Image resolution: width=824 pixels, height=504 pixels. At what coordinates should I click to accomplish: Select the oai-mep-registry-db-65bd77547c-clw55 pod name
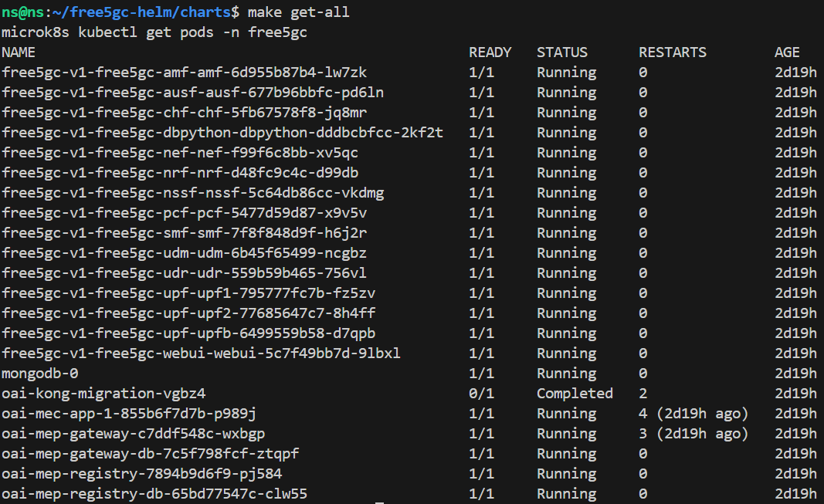pos(154,493)
